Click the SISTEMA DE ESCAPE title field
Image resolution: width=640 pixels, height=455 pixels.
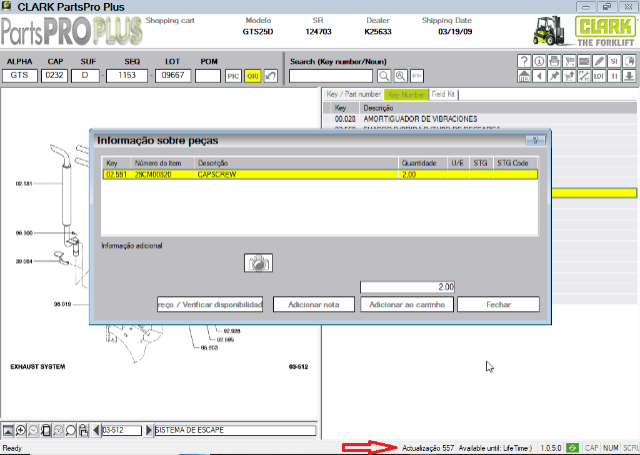(235, 430)
